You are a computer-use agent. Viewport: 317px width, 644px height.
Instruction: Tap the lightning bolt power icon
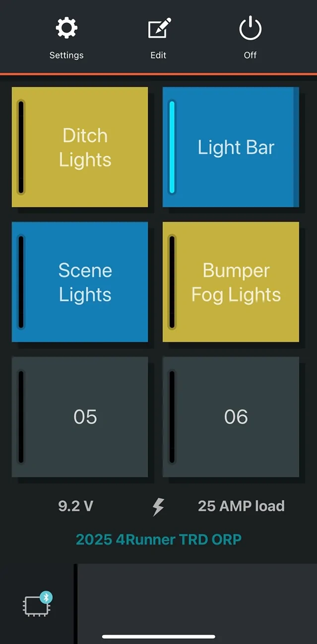coord(158,506)
